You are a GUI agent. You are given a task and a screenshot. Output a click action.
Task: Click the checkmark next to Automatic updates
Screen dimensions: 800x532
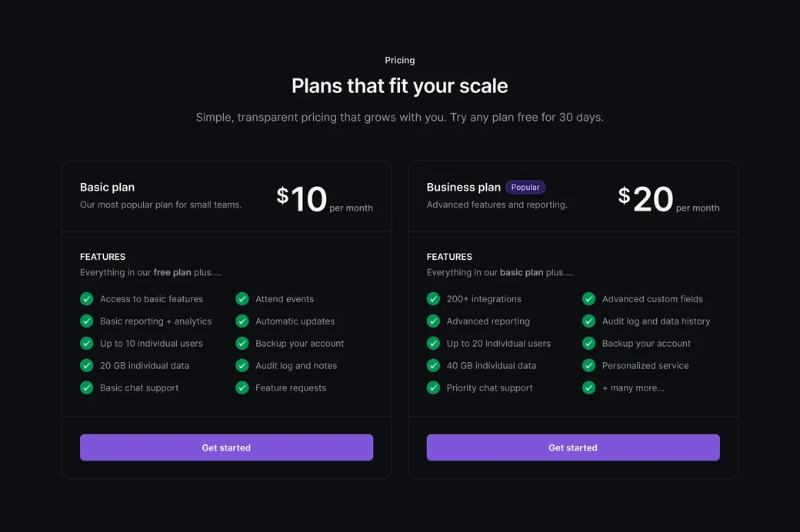click(242, 321)
